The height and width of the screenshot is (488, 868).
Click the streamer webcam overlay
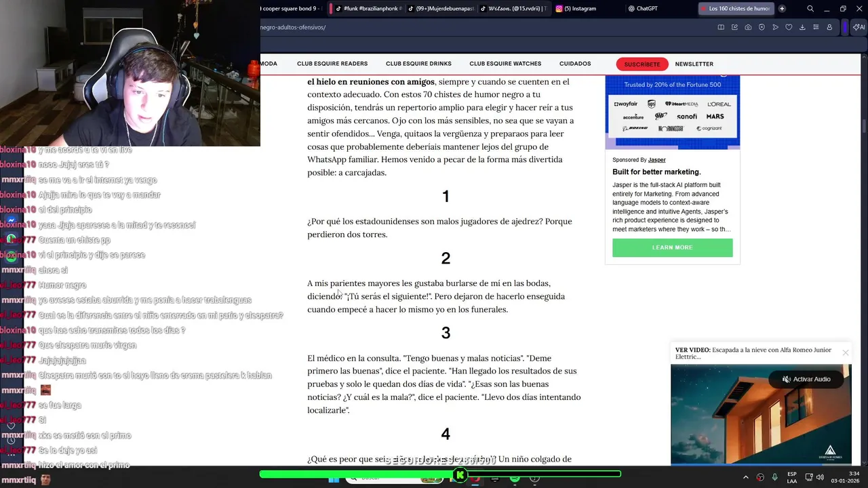tap(130, 73)
